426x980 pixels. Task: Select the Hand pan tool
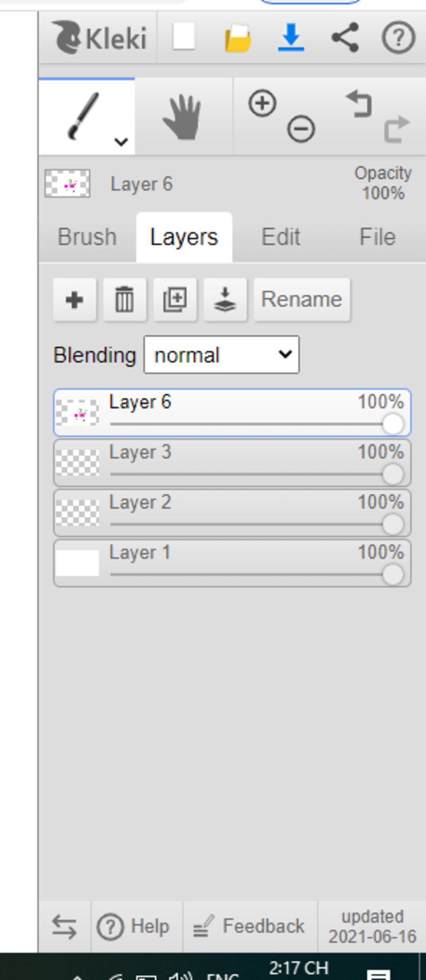click(183, 116)
